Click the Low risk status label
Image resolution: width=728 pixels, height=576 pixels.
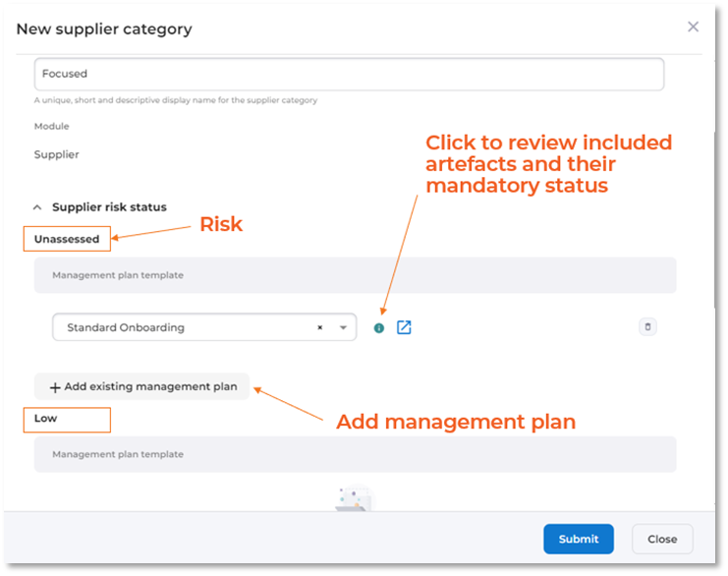pos(46,419)
